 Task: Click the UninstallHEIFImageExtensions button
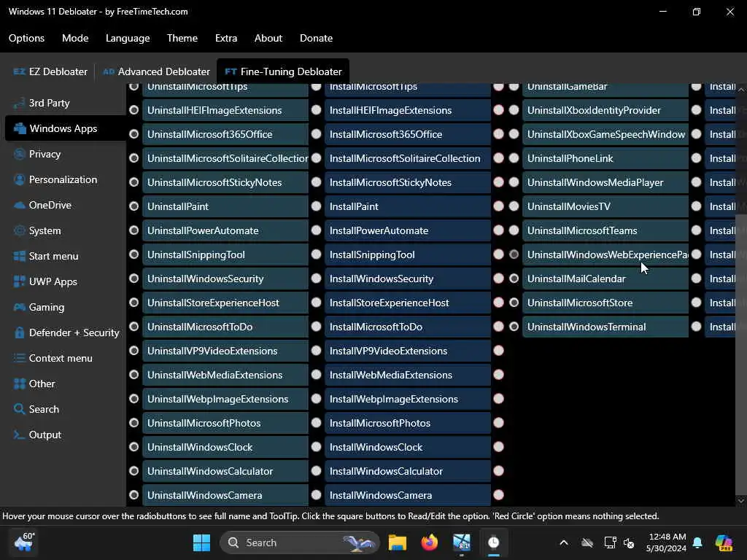coord(225,111)
